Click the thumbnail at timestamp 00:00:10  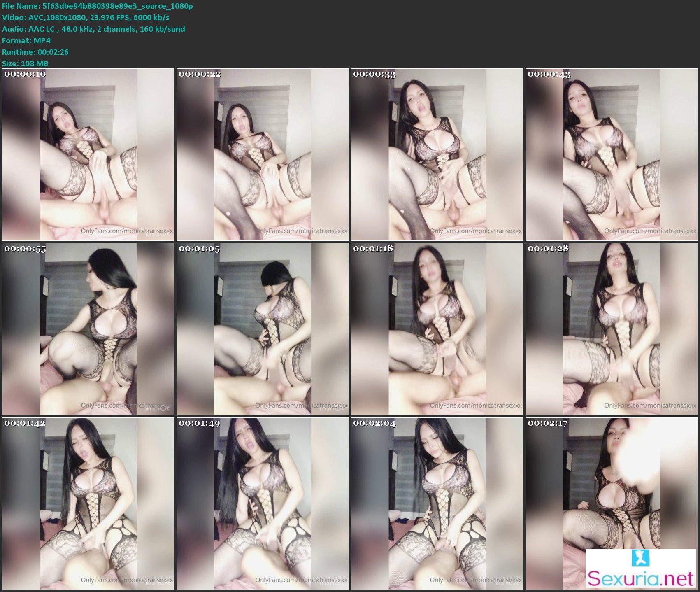click(x=88, y=154)
